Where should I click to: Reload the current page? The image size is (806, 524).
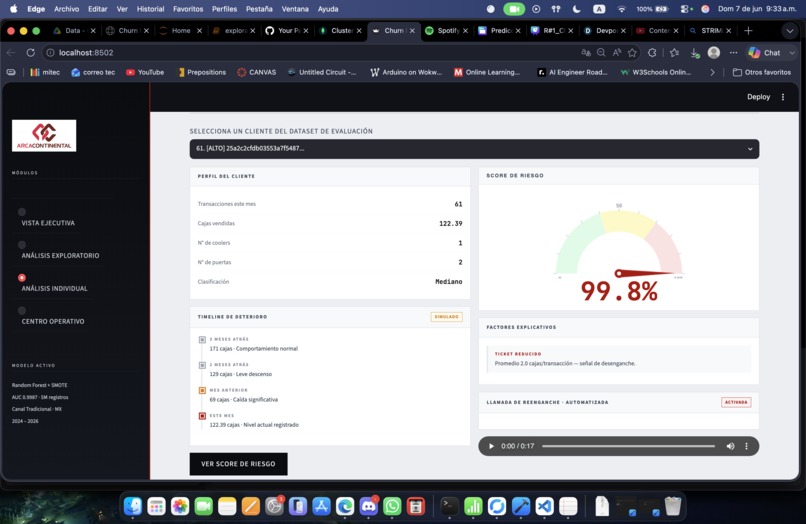click(x=31, y=52)
